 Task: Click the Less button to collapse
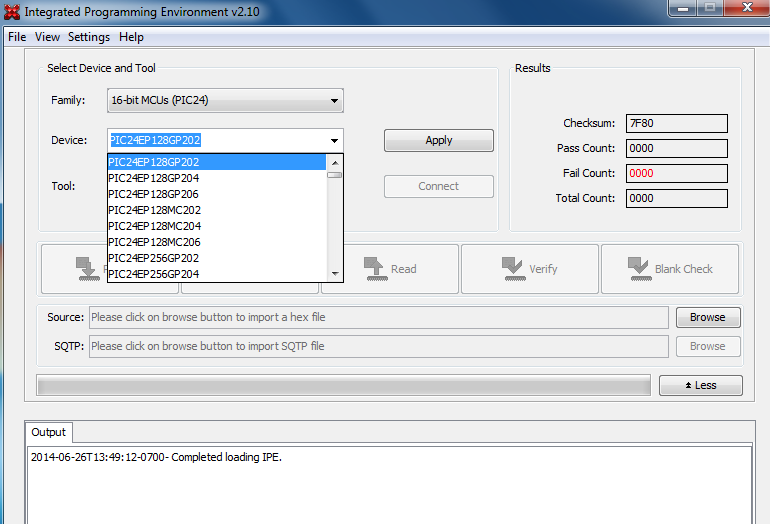point(701,386)
